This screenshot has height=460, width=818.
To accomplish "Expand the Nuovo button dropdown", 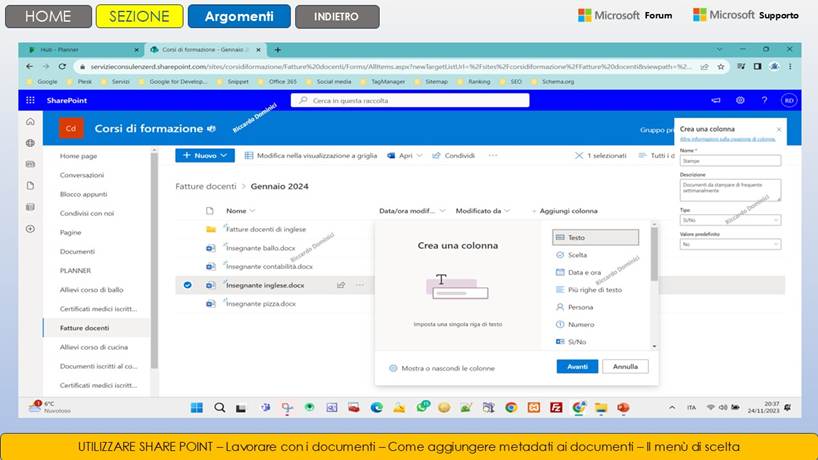I will coord(224,155).
